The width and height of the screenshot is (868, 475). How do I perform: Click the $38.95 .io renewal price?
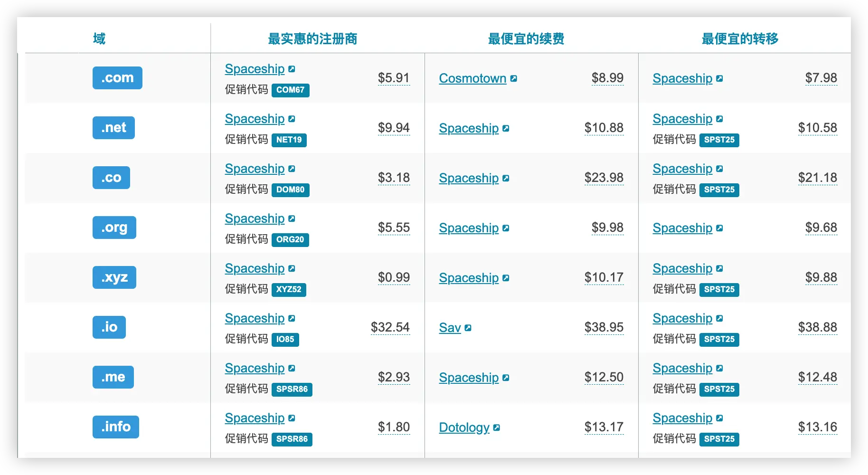[x=604, y=327]
